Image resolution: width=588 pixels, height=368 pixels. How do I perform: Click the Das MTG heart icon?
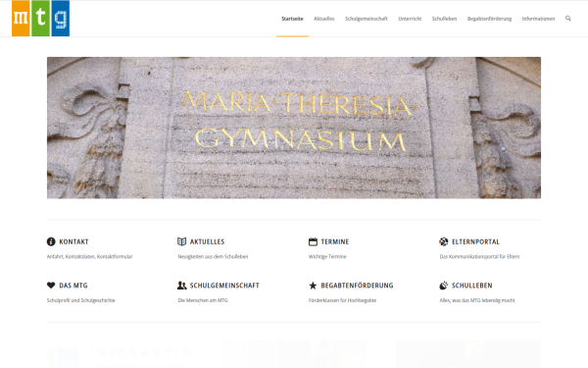[x=51, y=286]
